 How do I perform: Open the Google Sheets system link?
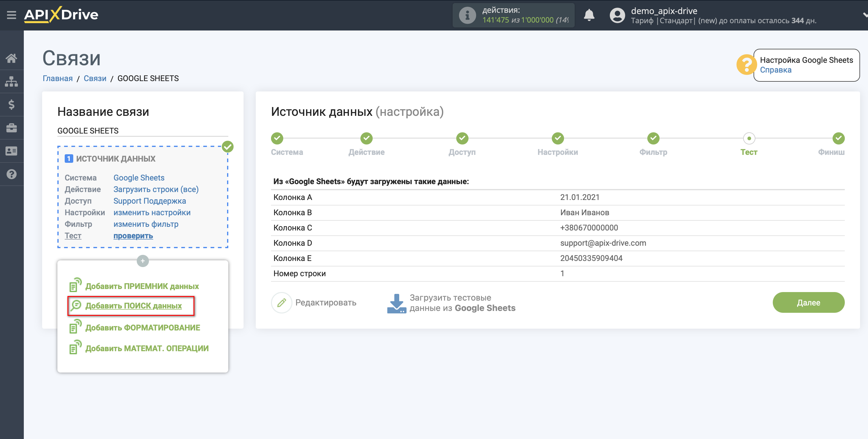139,178
